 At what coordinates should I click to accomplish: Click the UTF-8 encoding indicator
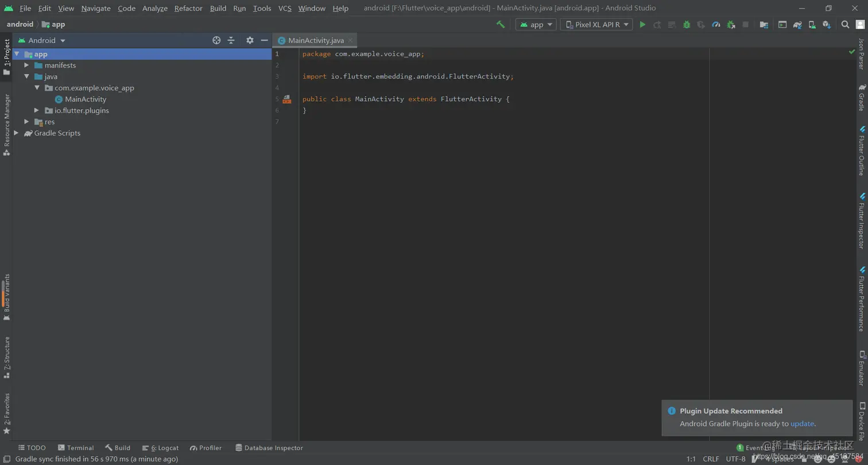735,459
